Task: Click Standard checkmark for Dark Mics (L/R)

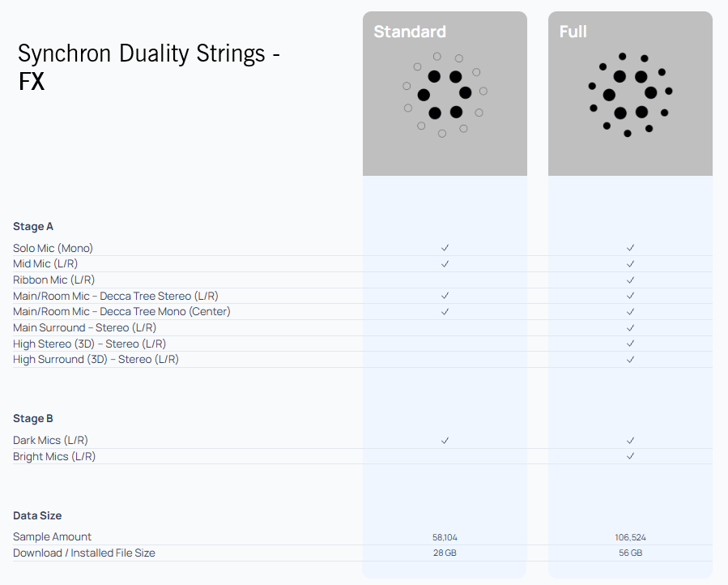Action: point(445,440)
